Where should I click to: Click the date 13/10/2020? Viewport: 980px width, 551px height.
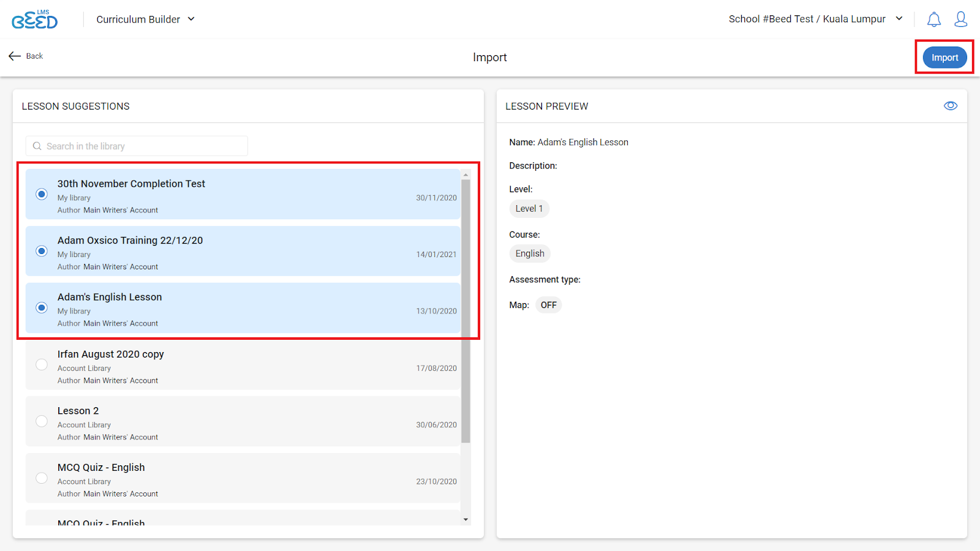tap(436, 311)
